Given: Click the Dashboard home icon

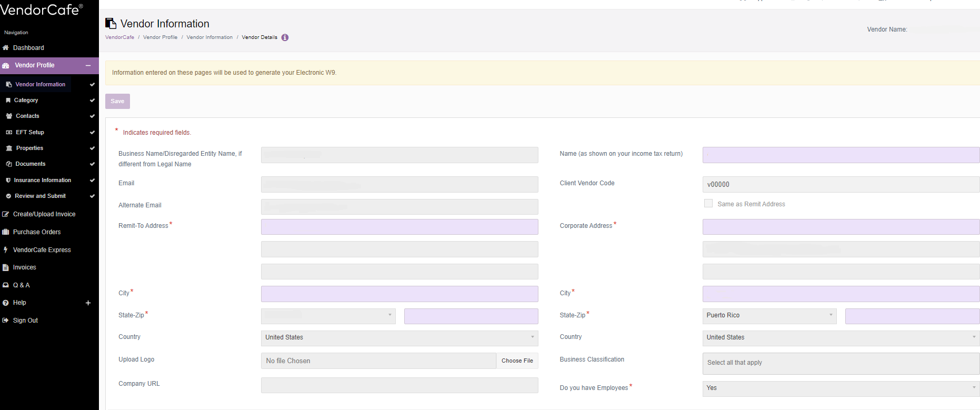Looking at the screenshot, I should 6,48.
